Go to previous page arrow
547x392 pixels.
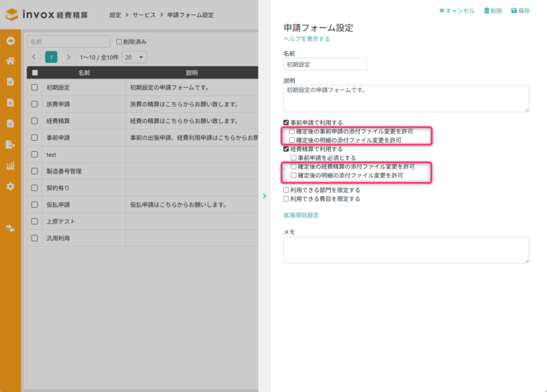pyautogui.click(x=34, y=57)
